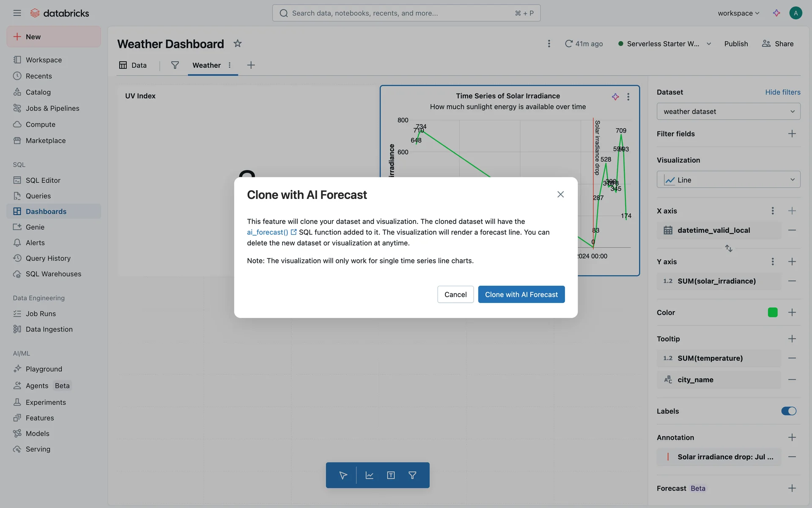Open the weather dataset dropdown

[x=728, y=111]
